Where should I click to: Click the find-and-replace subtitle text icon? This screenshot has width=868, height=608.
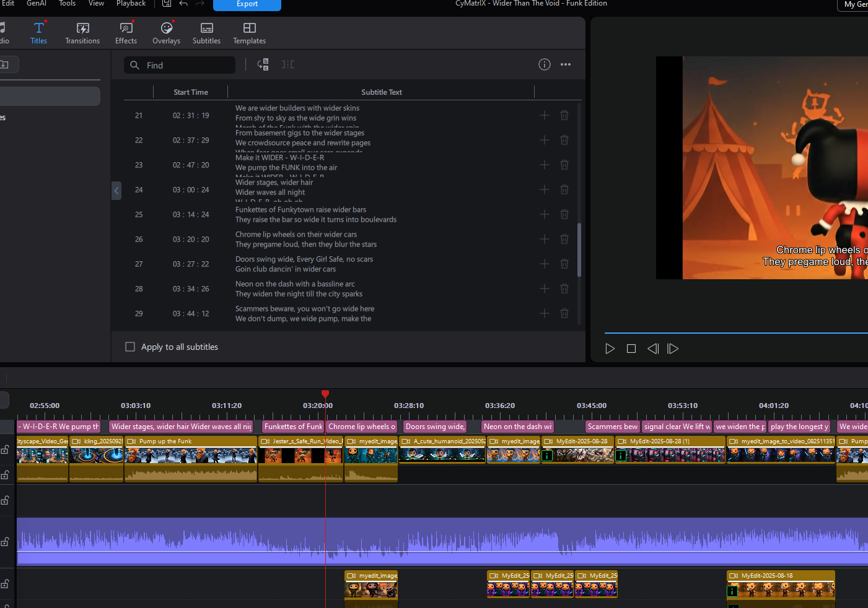(x=263, y=64)
